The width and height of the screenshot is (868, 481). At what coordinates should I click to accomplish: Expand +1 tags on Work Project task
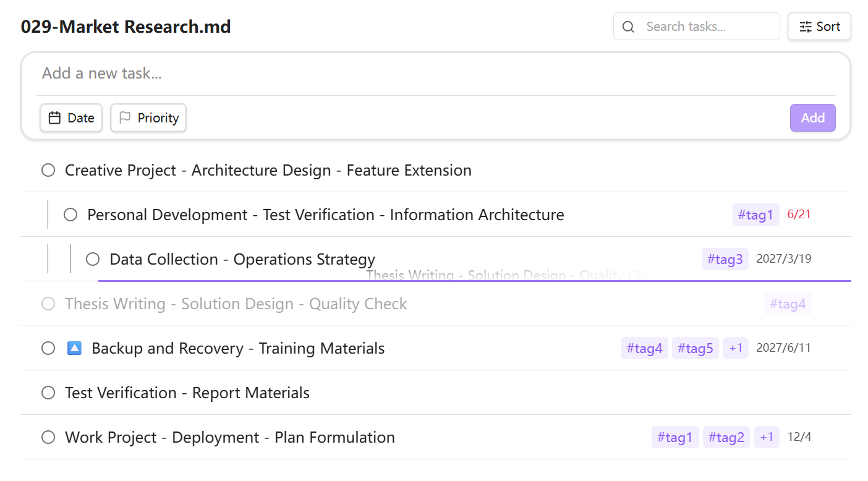(x=767, y=437)
